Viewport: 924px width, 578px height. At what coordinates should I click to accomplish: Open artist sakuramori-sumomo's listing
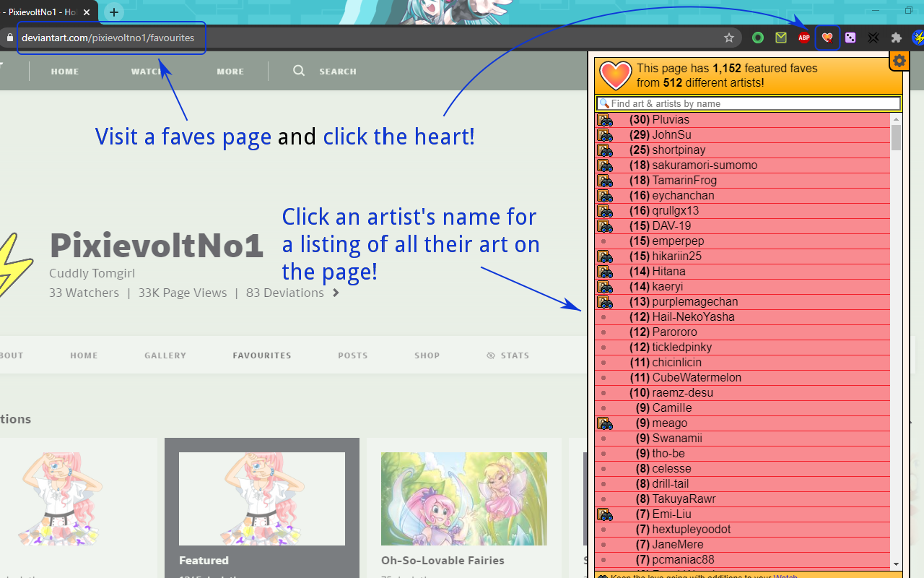705,165
